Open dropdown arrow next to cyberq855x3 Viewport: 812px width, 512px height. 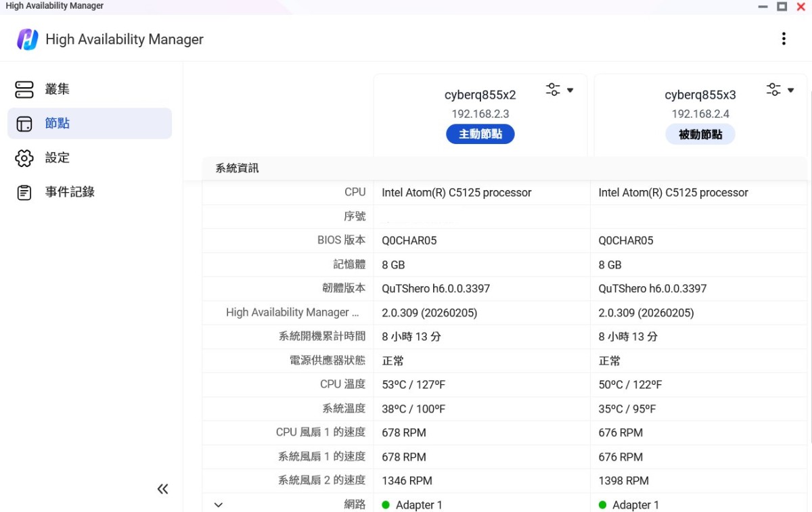[790, 91]
